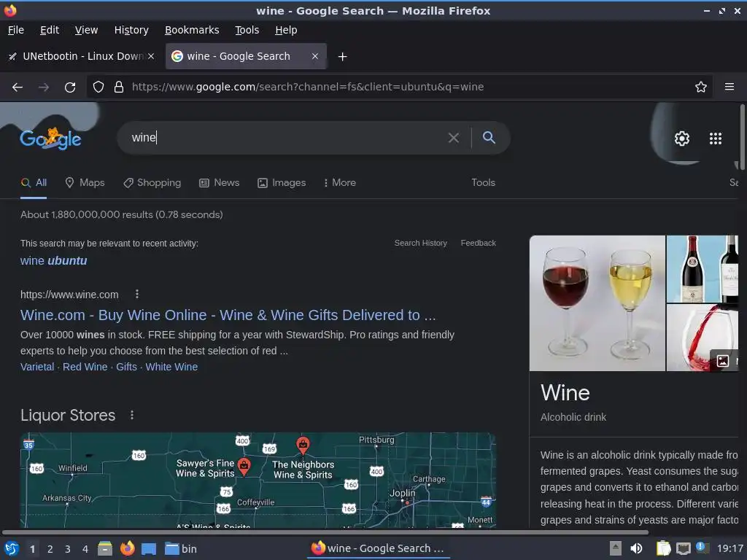
Task: Open the search Tools filter options
Action: (x=483, y=183)
